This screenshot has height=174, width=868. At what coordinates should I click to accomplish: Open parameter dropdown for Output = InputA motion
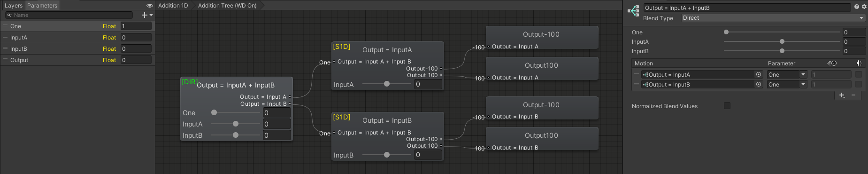pyautogui.click(x=787, y=74)
